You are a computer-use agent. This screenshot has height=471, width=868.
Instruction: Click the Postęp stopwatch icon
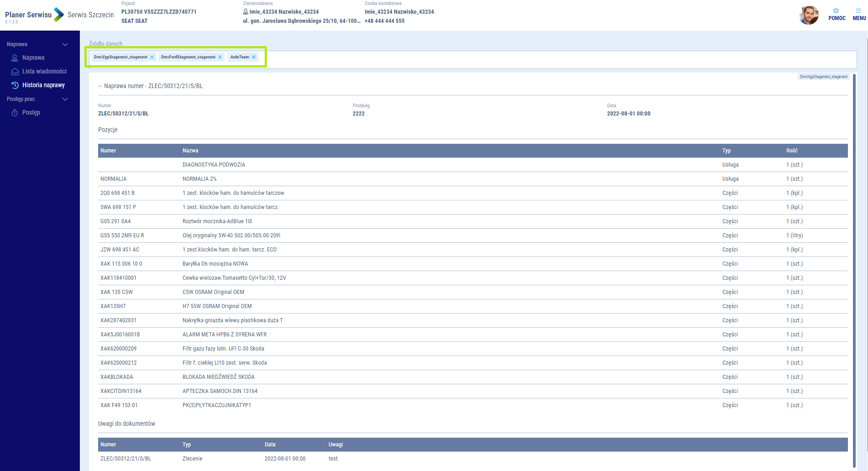15,113
